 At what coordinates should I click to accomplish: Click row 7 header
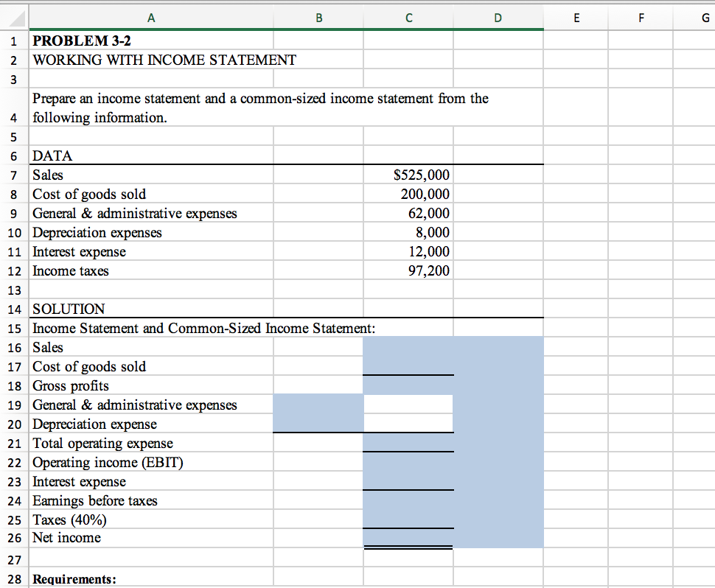(x=13, y=175)
